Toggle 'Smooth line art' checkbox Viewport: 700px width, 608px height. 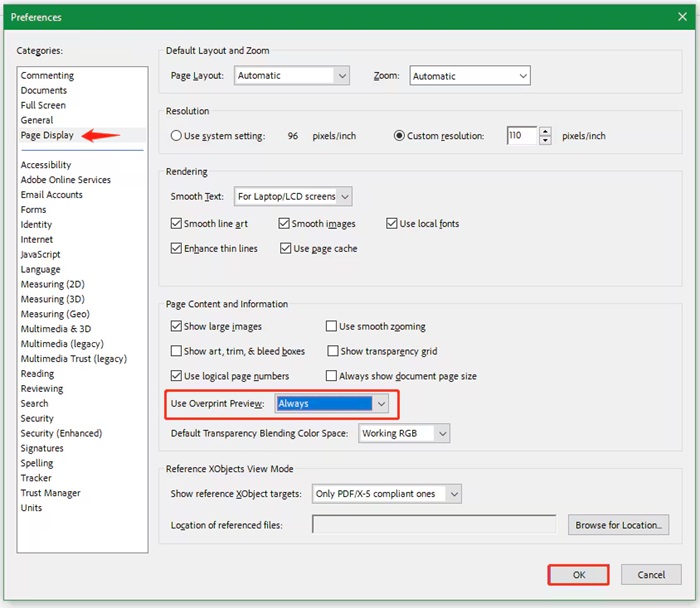(177, 224)
